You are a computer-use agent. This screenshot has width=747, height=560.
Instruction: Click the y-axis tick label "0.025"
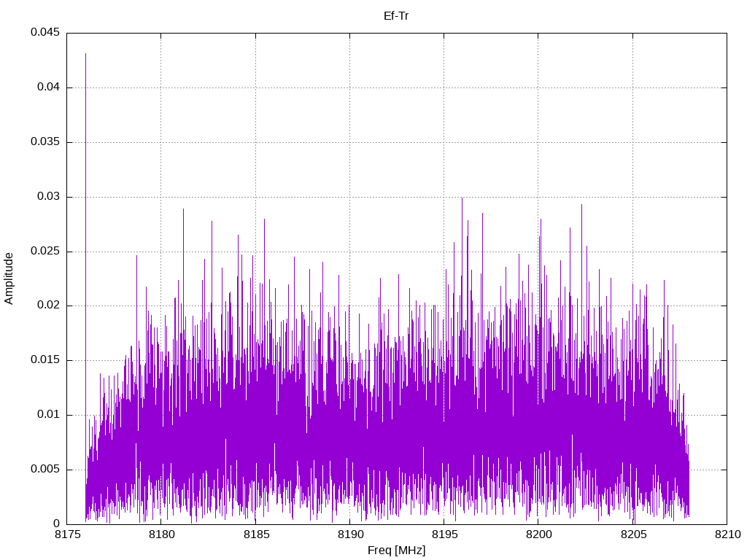click(45, 251)
